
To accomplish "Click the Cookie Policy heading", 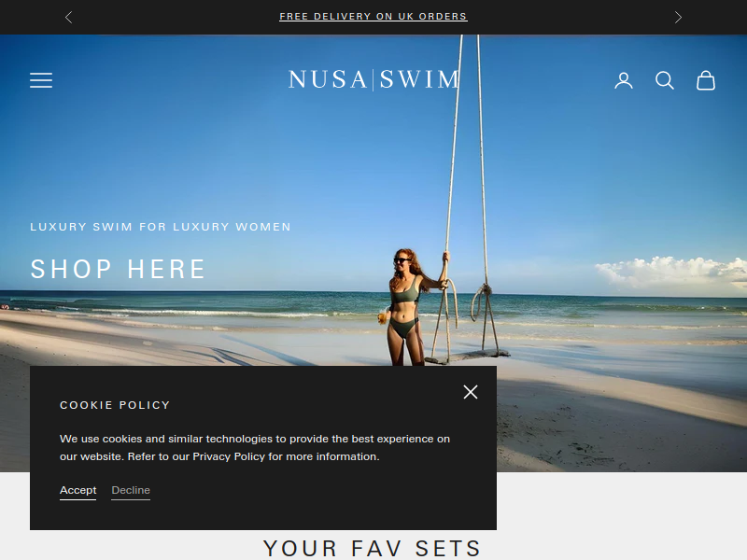I will click(x=115, y=405).
